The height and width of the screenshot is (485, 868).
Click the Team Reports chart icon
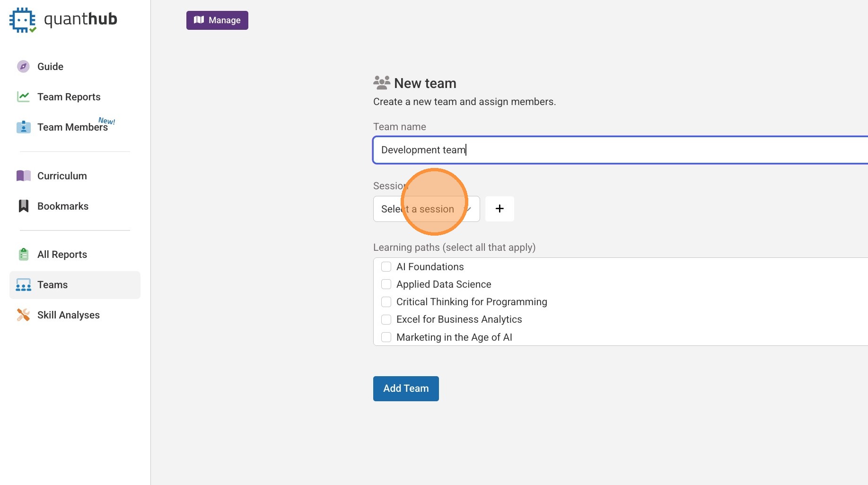tap(23, 97)
